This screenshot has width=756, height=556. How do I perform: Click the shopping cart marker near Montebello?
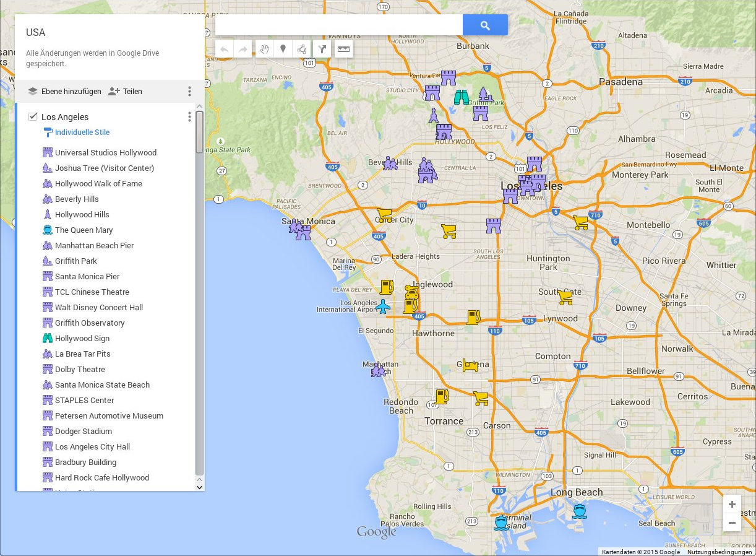580,222
